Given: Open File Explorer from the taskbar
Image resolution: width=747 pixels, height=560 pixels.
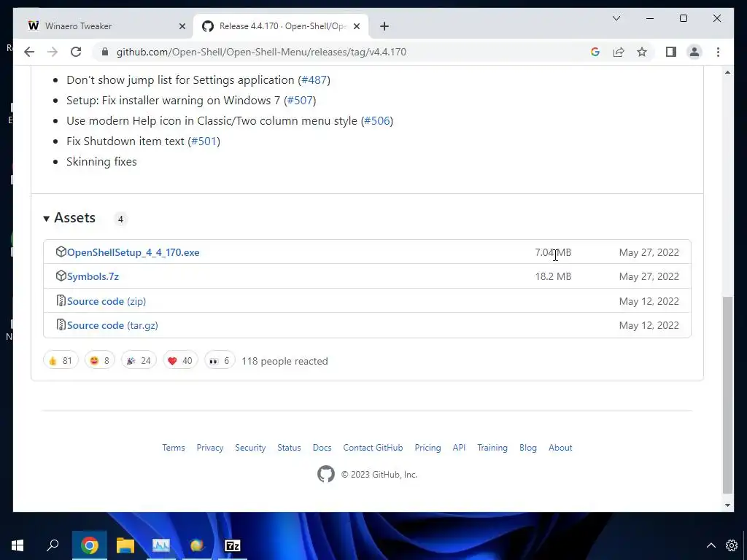Looking at the screenshot, I should (125, 545).
